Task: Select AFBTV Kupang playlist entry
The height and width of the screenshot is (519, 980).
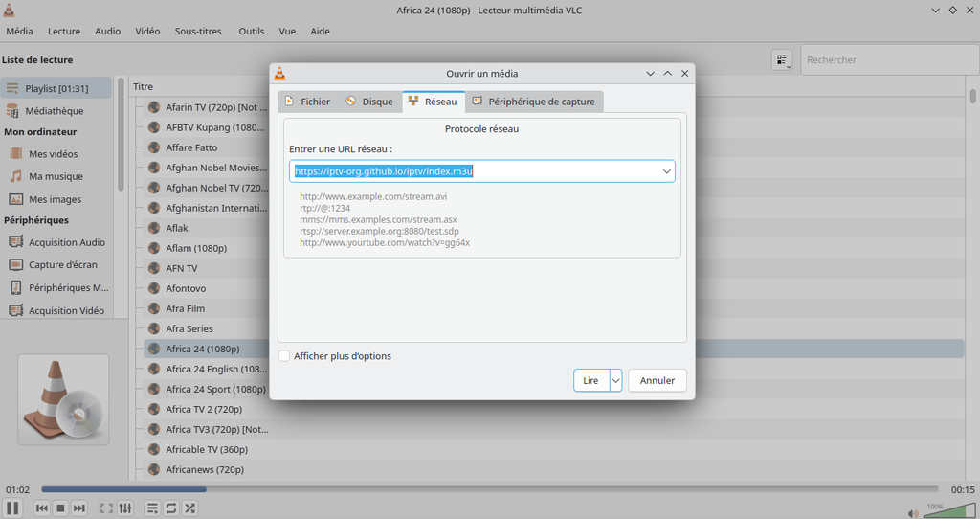Action: [214, 127]
